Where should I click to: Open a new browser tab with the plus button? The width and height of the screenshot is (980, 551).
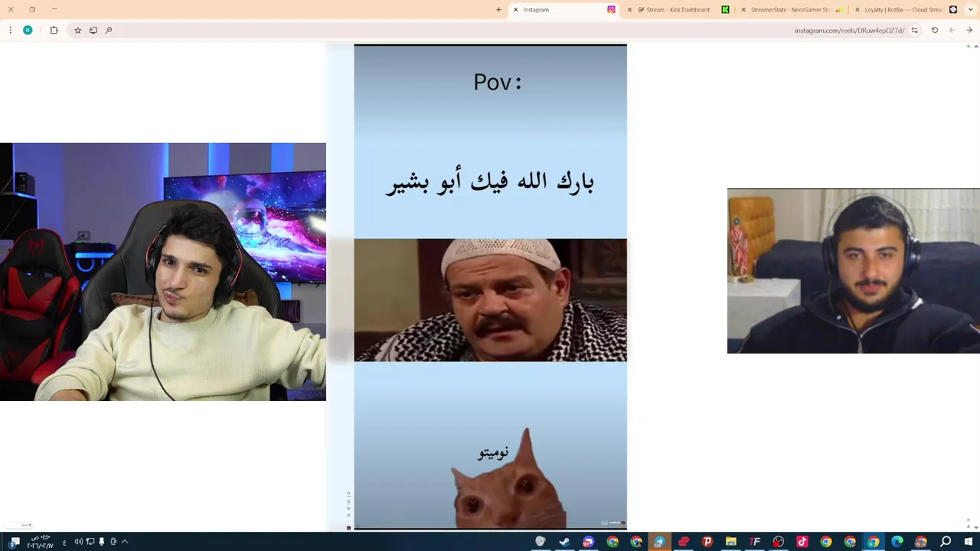pos(498,10)
